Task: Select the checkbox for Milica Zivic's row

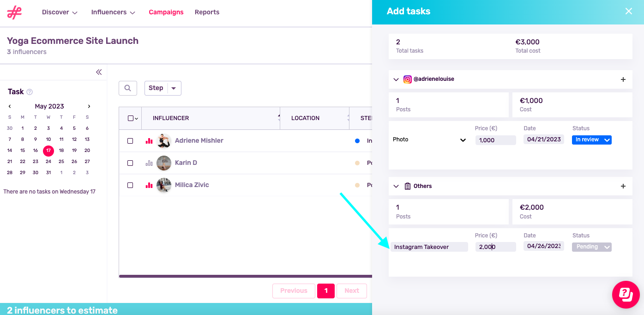Action: [x=130, y=185]
